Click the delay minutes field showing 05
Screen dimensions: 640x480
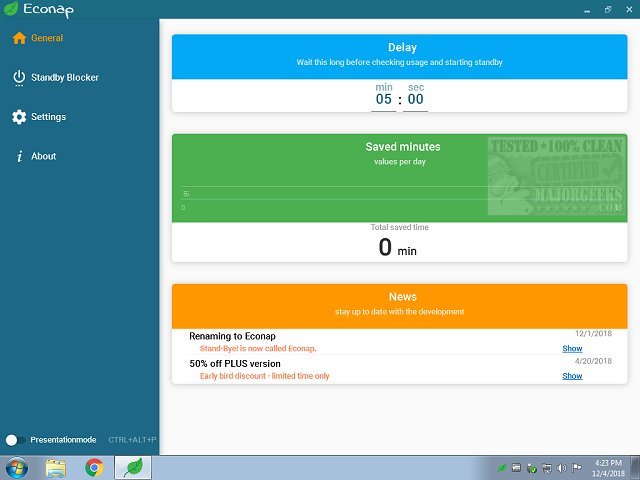pyautogui.click(x=384, y=99)
